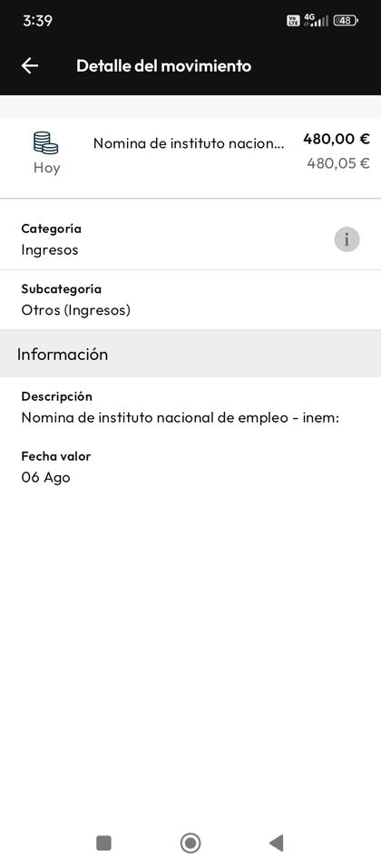Screen dimensions: 381x868
Task: Tap the 480,00 € amount
Action: [x=337, y=139]
